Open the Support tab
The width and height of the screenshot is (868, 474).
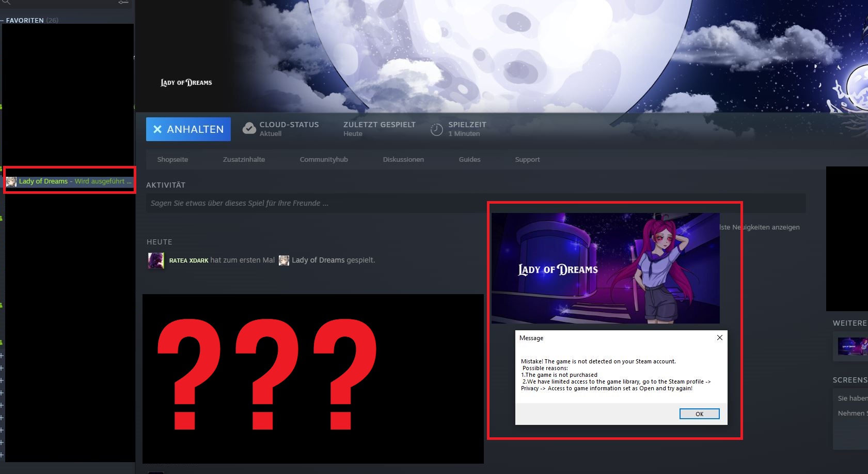(x=527, y=160)
